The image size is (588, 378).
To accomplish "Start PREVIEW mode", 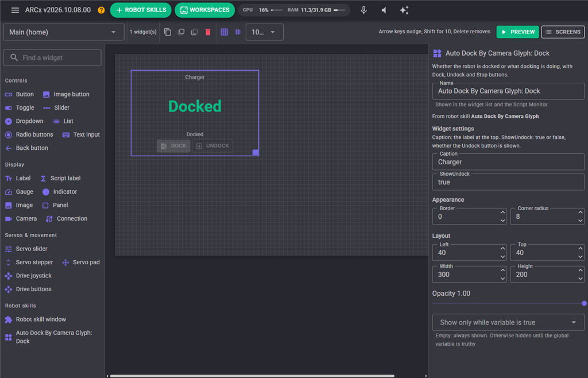I will (517, 32).
